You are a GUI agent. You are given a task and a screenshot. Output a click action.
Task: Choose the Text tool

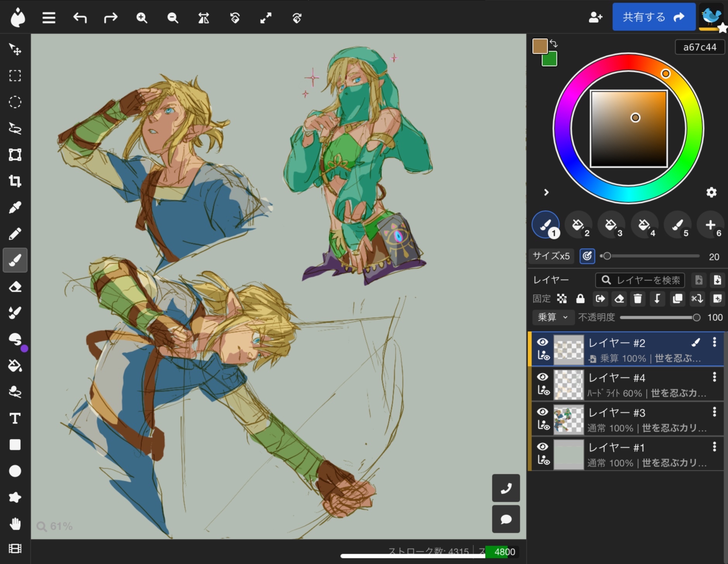tap(15, 419)
